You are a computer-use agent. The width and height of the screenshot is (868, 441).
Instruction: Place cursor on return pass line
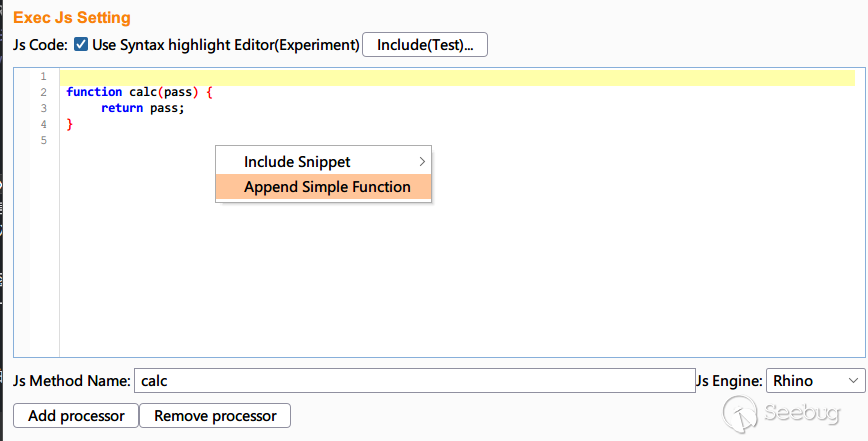coord(143,108)
